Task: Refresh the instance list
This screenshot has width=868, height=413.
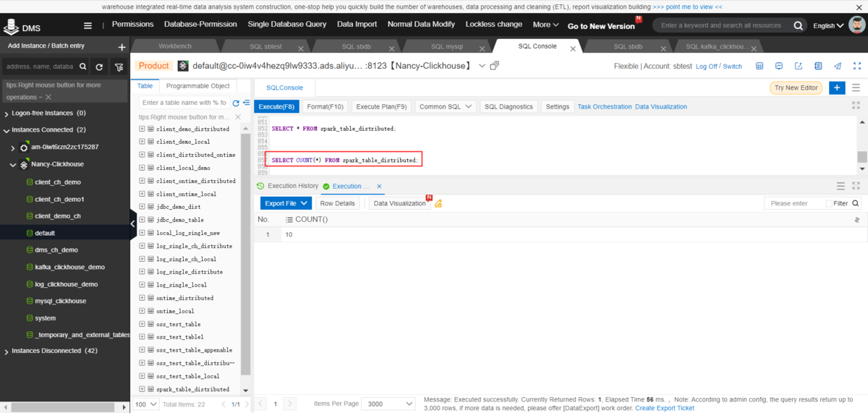Action: point(99,67)
